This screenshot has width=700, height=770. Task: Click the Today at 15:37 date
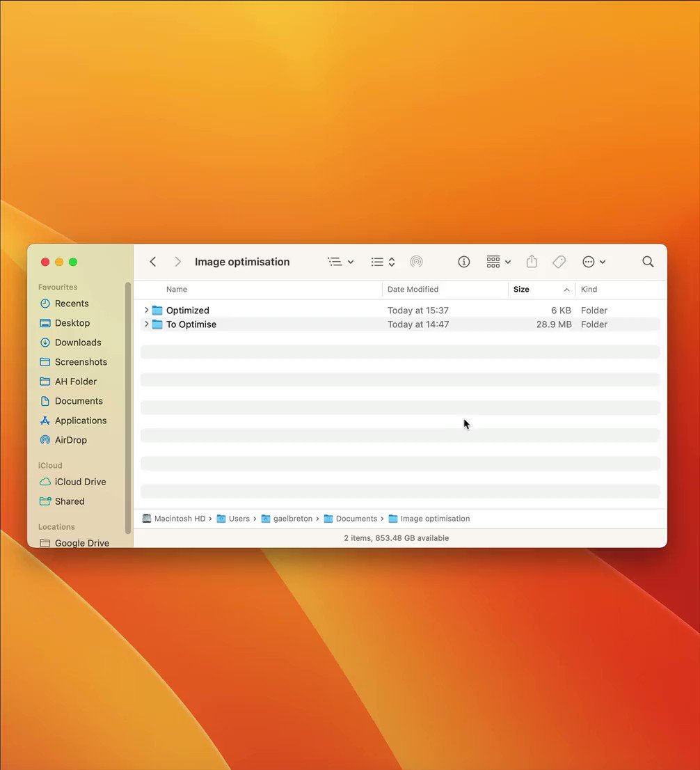coord(418,311)
